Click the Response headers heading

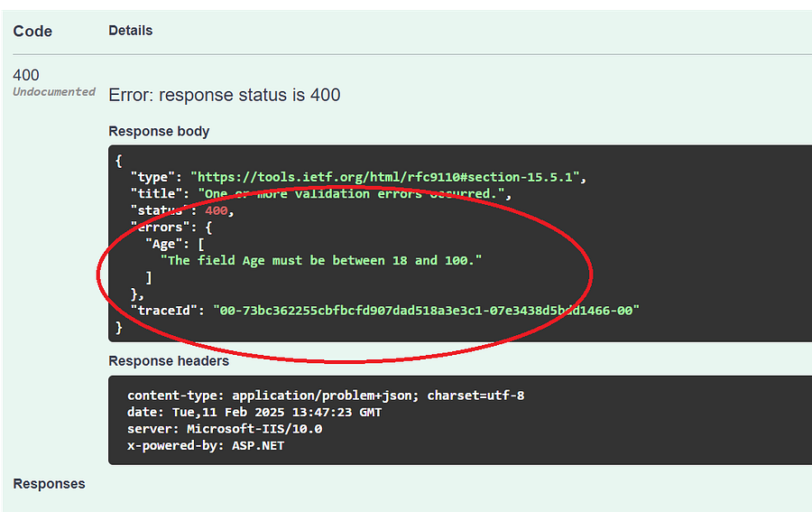[x=169, y=360]
